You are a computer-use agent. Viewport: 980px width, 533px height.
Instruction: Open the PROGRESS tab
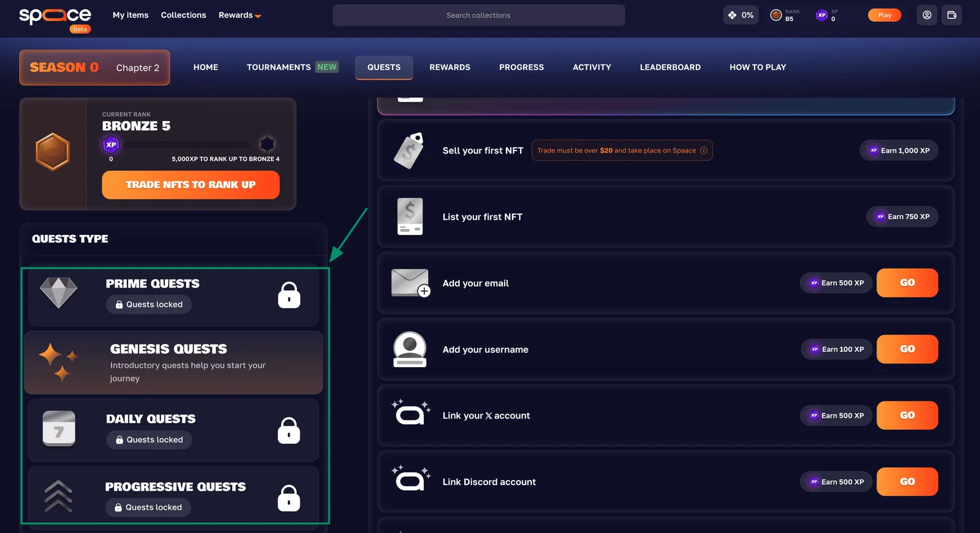[521, 67]
